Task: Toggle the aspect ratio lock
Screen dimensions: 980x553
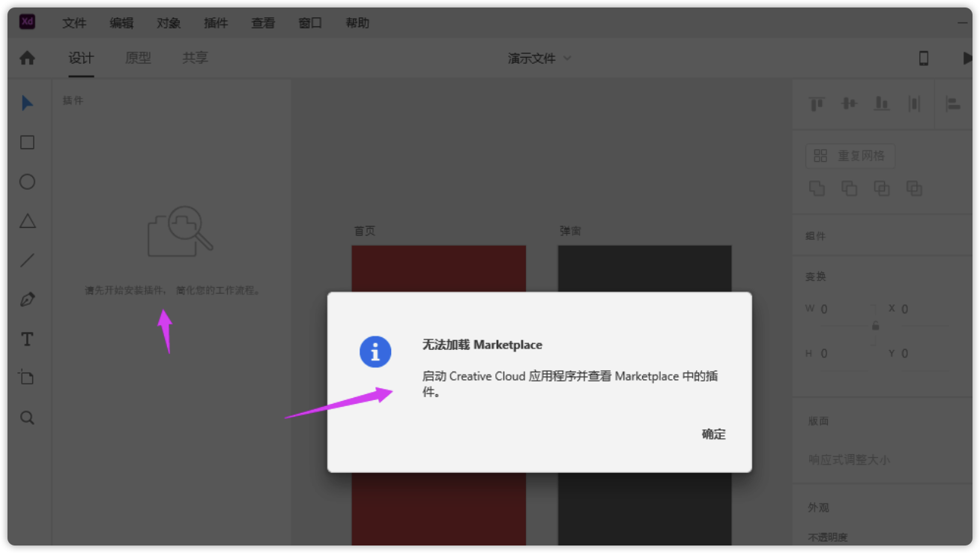Action: point(875,326)
